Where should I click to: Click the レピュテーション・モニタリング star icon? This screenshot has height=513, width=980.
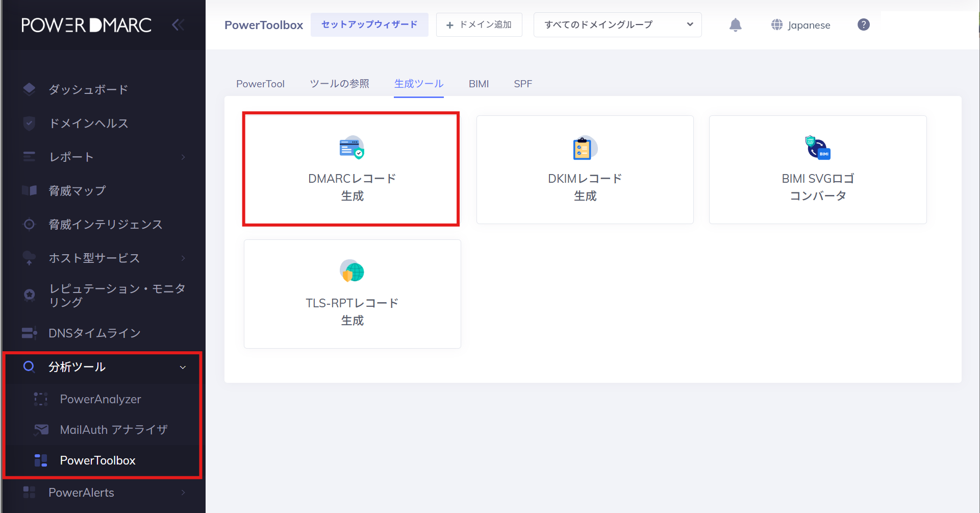coord(29,295)
